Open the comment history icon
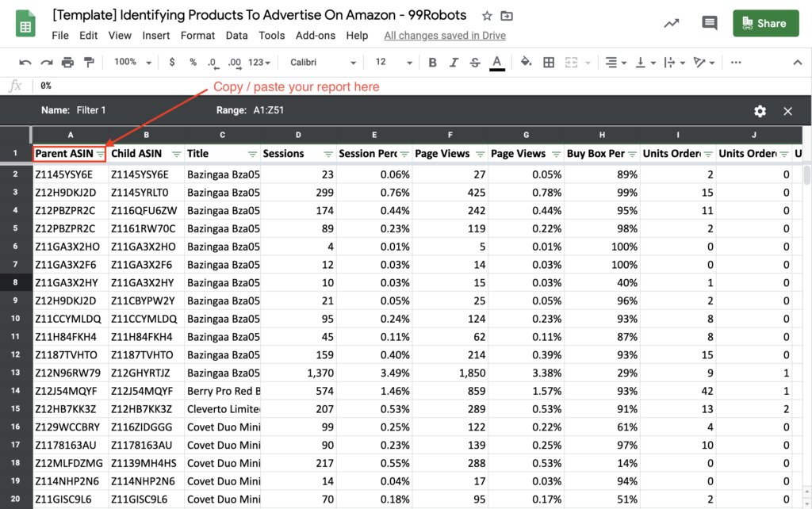 [709, 23]
